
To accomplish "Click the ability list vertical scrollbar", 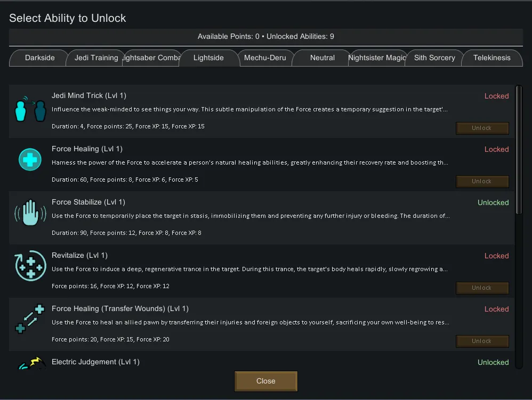I will point(519,149).
